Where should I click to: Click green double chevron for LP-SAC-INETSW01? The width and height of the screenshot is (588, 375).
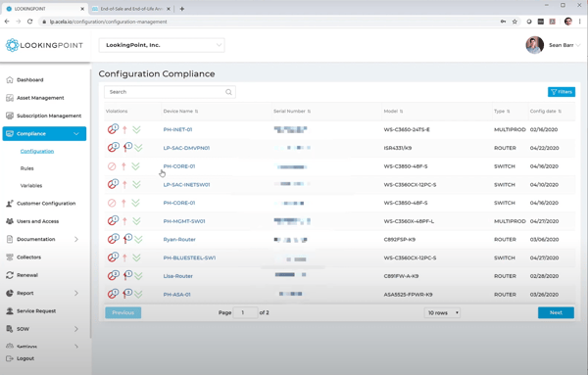136,185
